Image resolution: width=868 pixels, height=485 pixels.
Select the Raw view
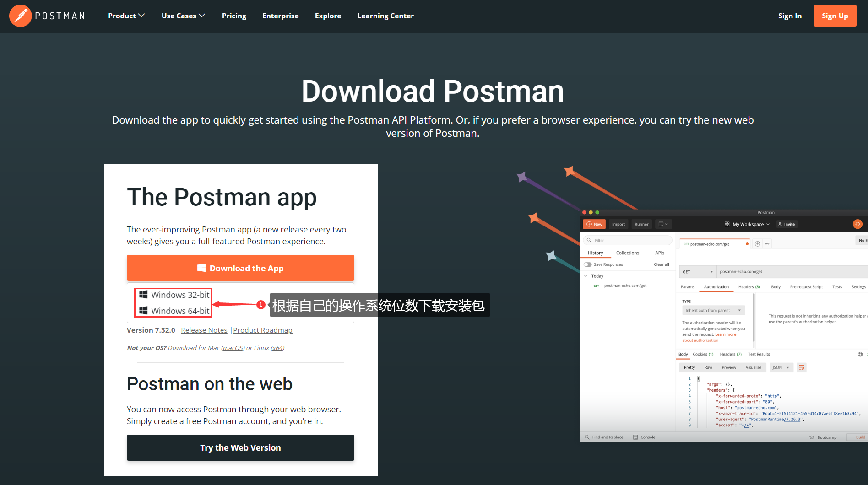(x=708, y=367)
